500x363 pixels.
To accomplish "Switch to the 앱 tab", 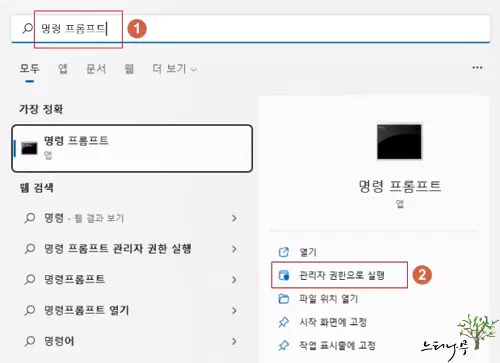I will [x=63, y=69].
